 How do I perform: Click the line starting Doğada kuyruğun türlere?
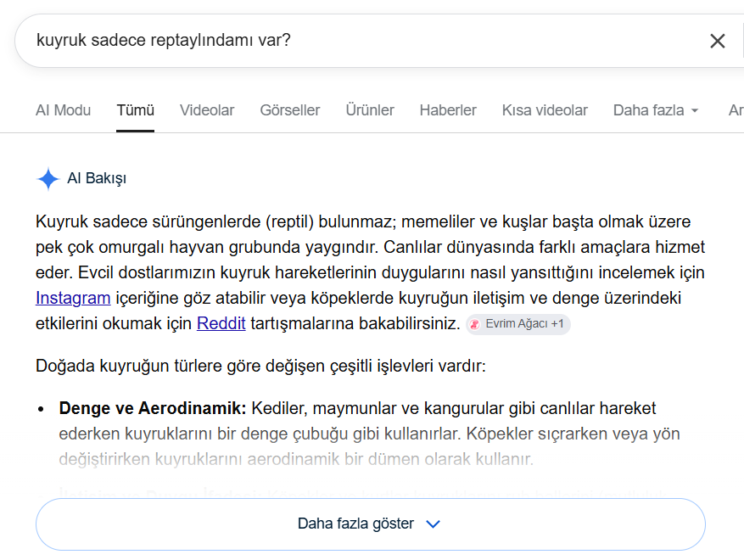pyautogui.click(x=260, y=366)
